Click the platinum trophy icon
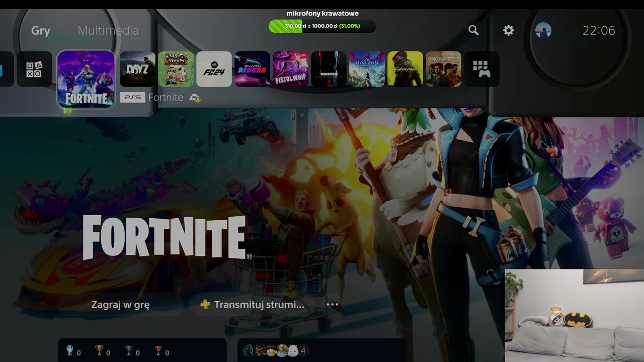This screenshot has height=362, width=644. (x=70, y=350)
